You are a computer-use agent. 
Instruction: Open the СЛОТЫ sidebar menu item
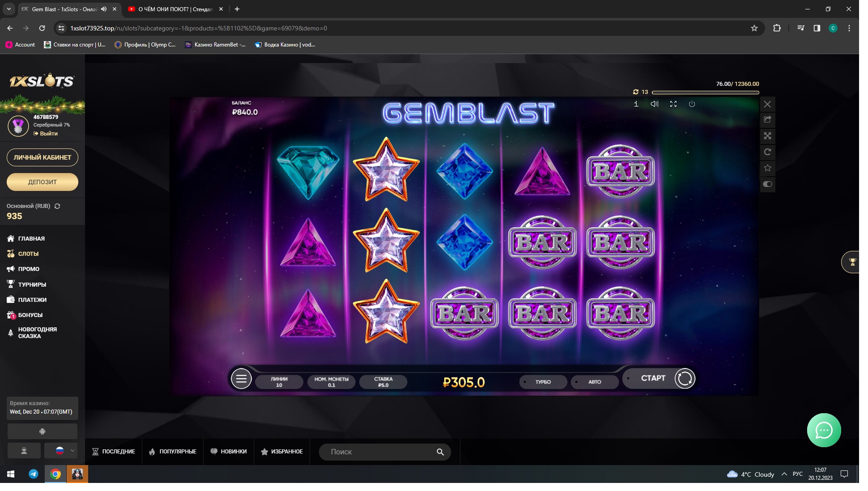coord(28,254)
